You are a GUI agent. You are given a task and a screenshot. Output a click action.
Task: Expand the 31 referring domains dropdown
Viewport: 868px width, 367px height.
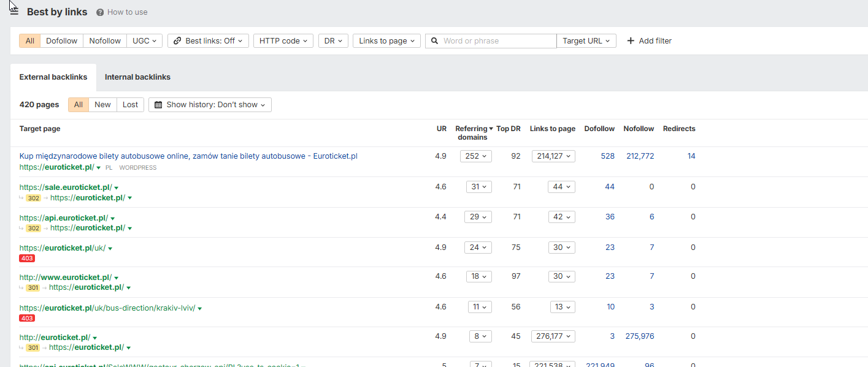point(478,187)
